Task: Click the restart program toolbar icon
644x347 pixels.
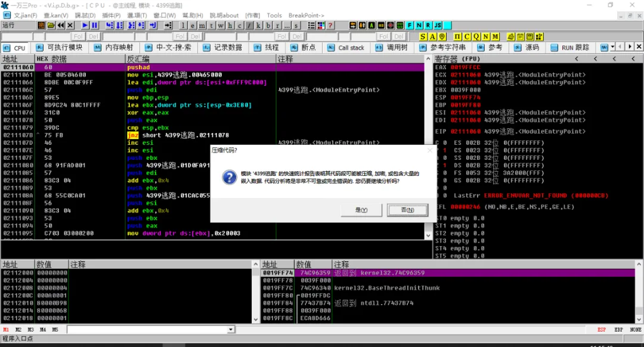Action: click(x=41, y=25)
